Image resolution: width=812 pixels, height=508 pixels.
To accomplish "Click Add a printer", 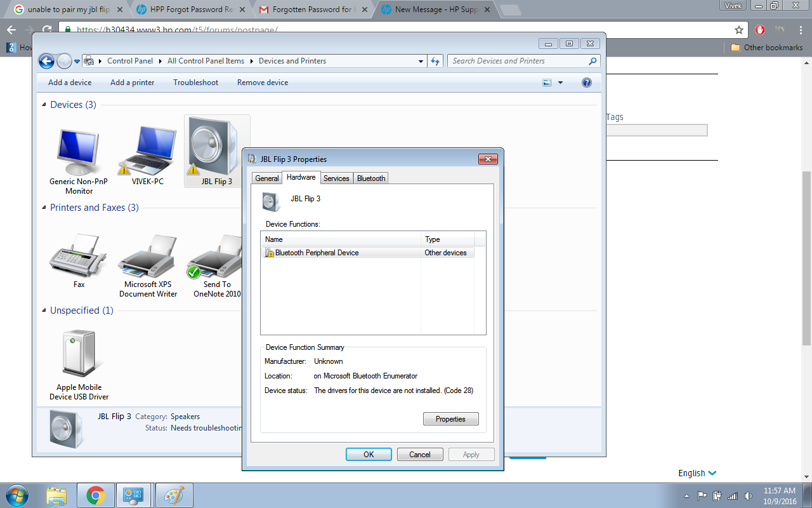I will tap(133, 83).
